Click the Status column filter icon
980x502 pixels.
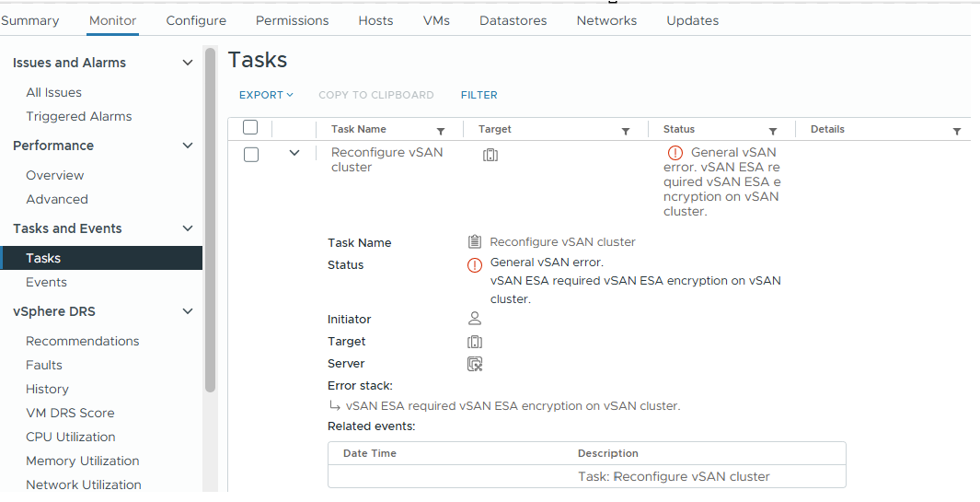coord(773,131)
